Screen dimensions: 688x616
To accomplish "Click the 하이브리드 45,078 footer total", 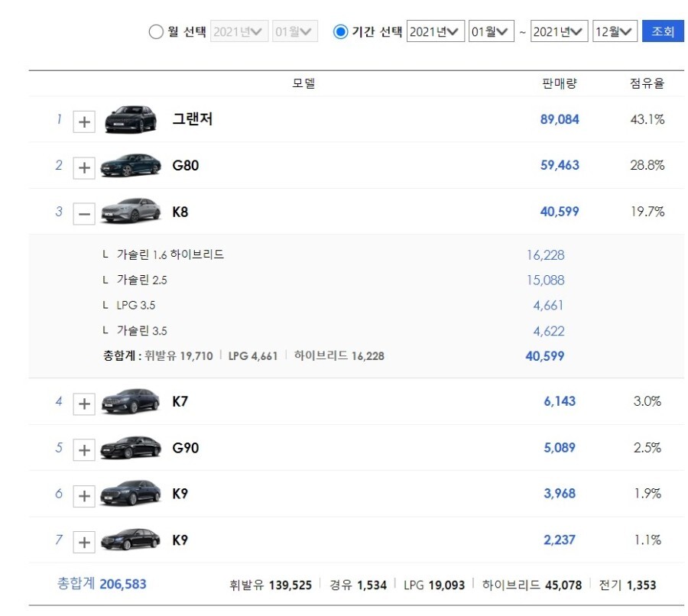I will point(532,585).
